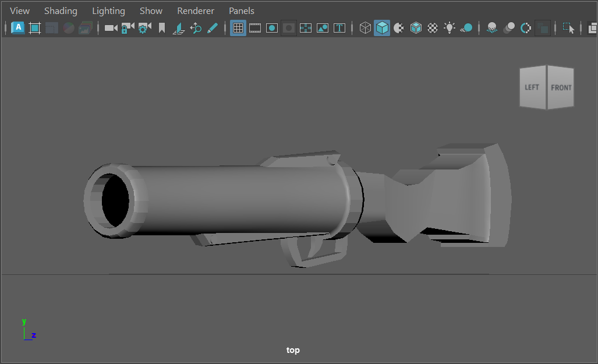Enable use default material icon

399,28
